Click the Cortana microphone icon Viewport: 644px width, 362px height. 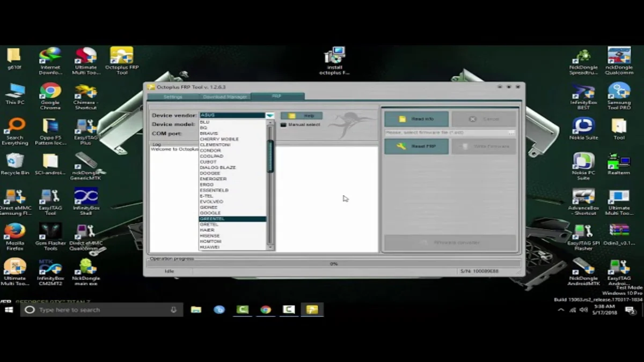(173, 310)
